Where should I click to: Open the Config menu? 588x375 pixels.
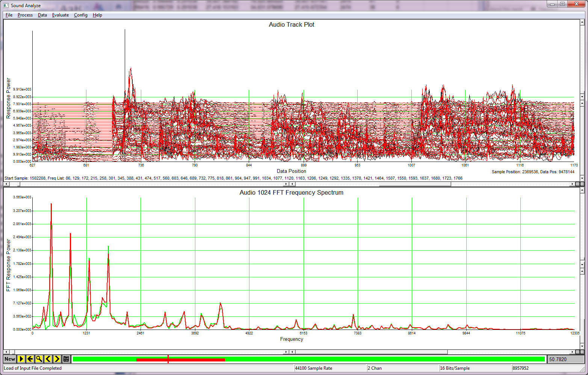coord(80,15)
